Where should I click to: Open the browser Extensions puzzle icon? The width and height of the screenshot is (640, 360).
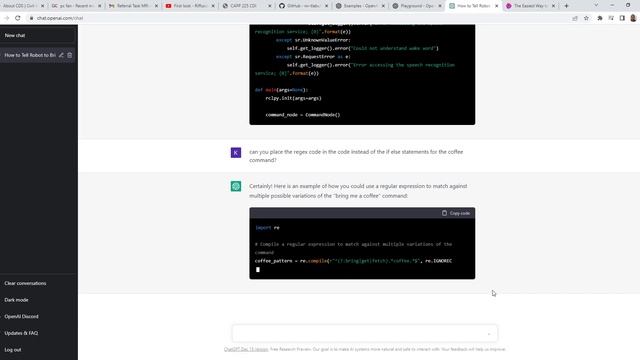pos(600,18)
